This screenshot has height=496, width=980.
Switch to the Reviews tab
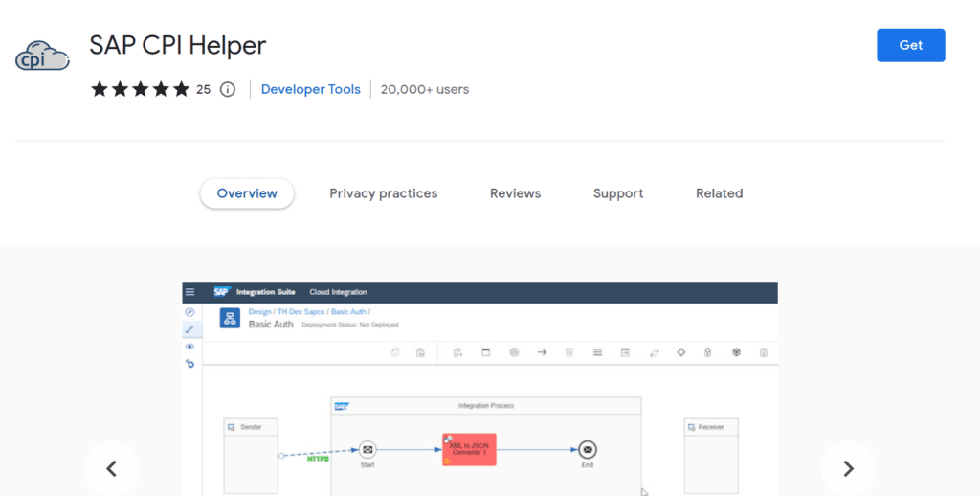coord(515,193)
